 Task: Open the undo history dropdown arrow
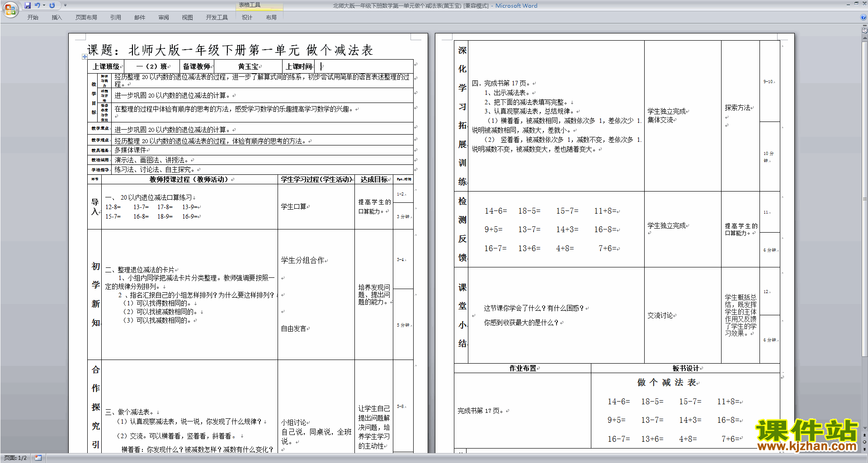pyautogui.click(x=44, y=5)
